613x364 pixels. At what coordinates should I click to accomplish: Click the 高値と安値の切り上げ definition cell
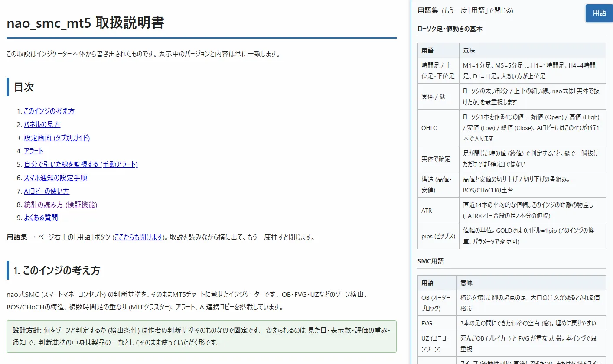tap(532, 185)
